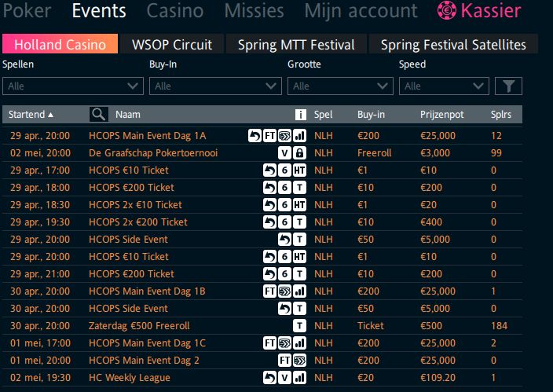Sort by the Startend column header
Image resolution: width=553 pixels, height=392 pixels.
coord(31,115)
